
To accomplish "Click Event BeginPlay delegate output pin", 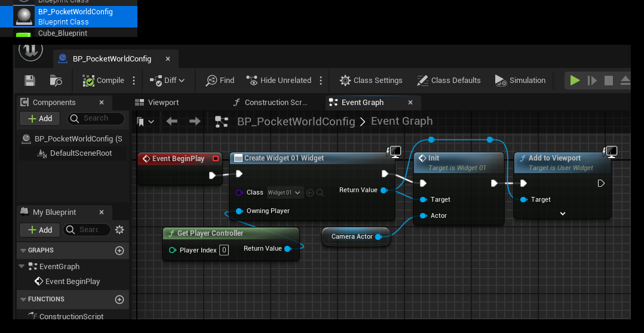I will [x=216, y=159].
